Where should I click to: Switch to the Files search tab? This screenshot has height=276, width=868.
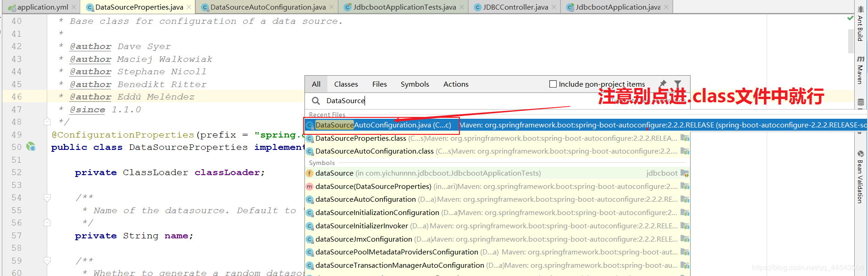(x=380, y=84)
